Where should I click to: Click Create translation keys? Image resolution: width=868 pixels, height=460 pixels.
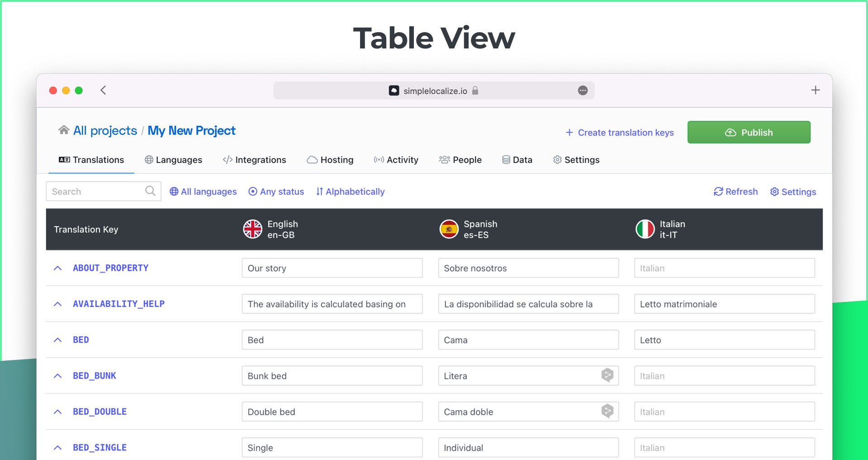619,133
